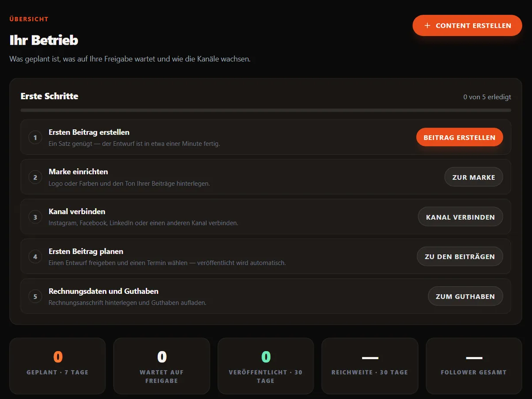The height and width of the screenshot is (399, 532).
Task: Select the 'Rechnungsdaten und Guthaben' step title
Action: 104,291
